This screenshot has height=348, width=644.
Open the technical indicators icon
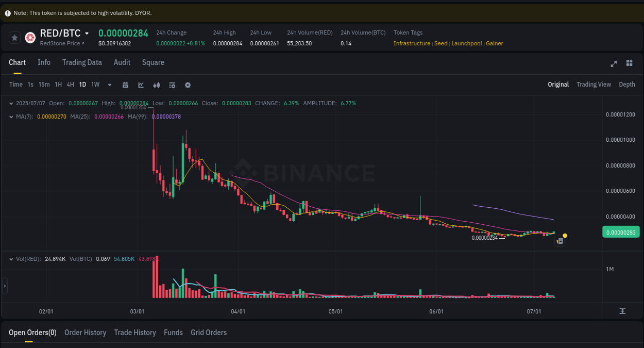click(156, 85)
